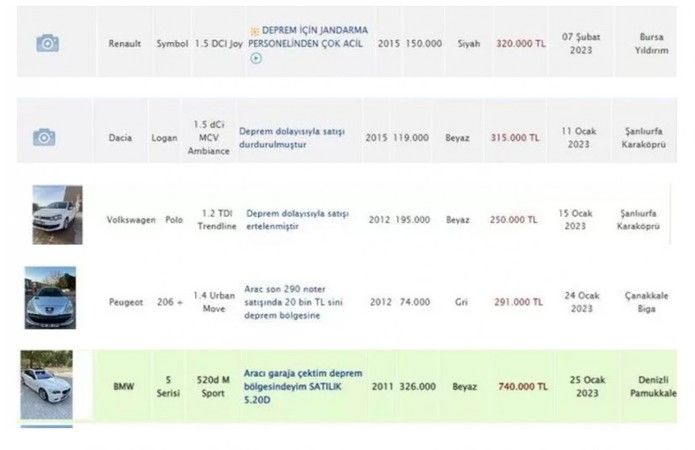Click the video play icon in the Renault listing title
Image resolution: width=695 pixels, height=450 pixels.
(x=256, y=58)
